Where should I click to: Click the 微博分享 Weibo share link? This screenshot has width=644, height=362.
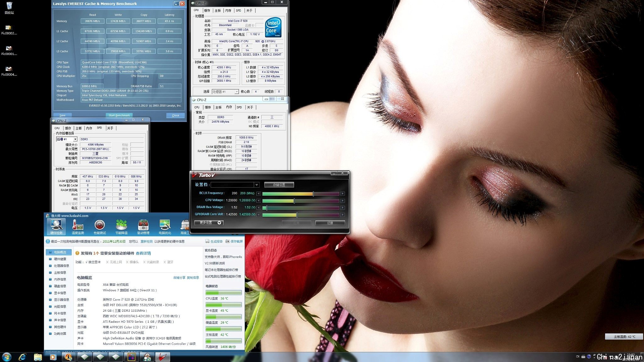[179, 277]
